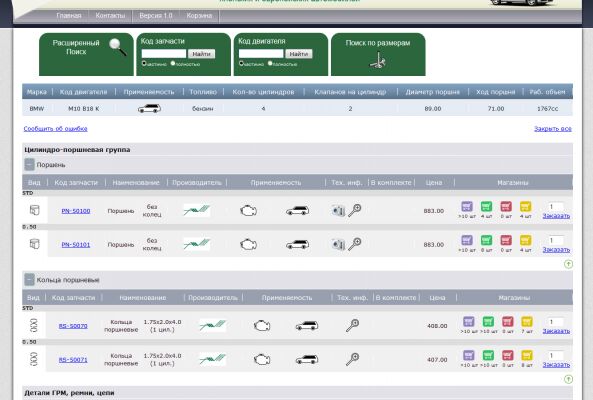The width and height of the screenshot is (593, 400).
Task: Click rings view icon for RS-50071
Action: tap(34, 359)
